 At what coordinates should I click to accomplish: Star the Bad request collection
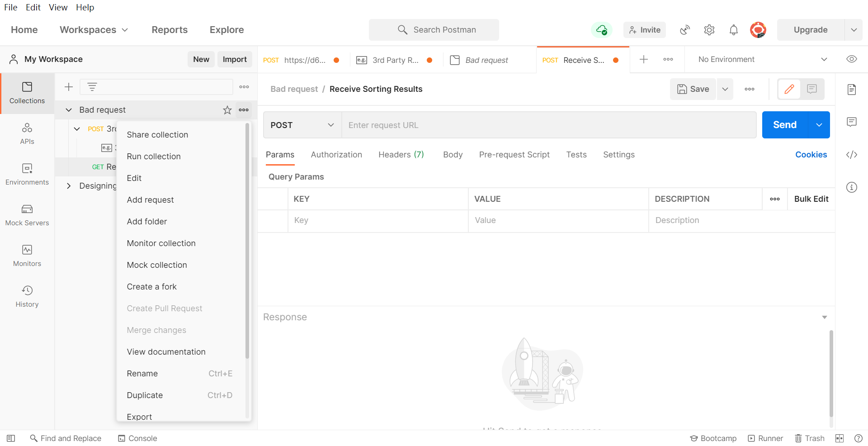click(x=227, y=110)
